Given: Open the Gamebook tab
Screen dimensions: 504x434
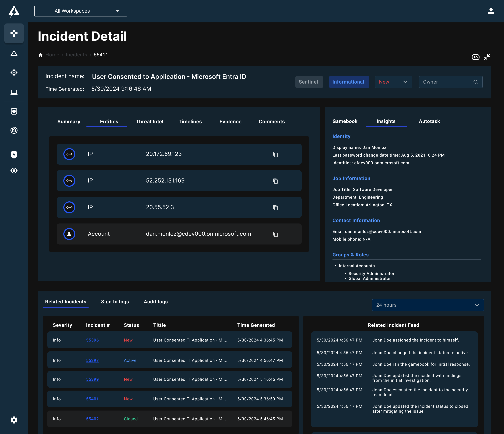Looking at the screenshot, I should point(345,121).
